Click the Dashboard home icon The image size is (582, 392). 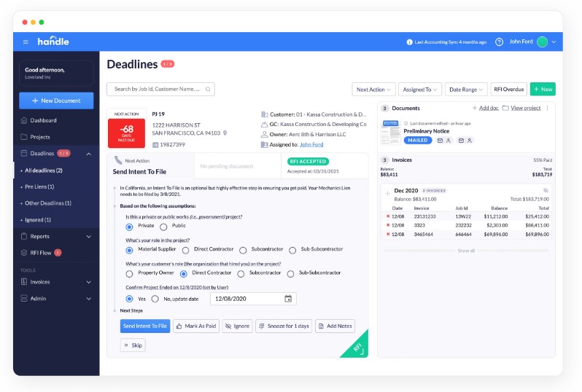point(24,120)
